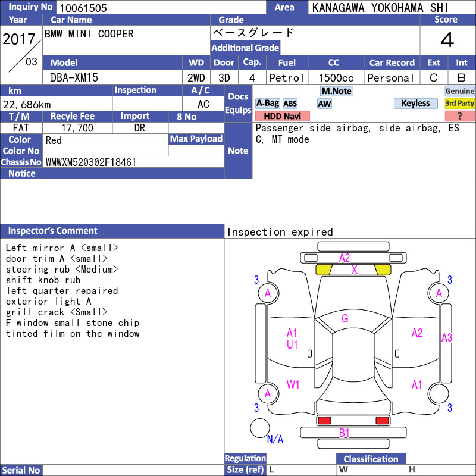Click the transmission value FAT
476x476 pixels.
tap(21, 128)
